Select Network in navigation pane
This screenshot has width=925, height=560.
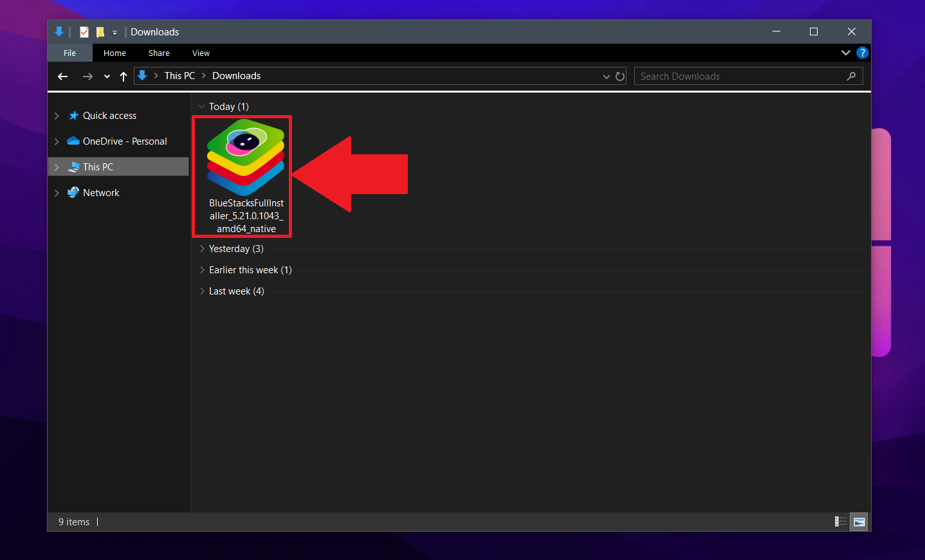(x=101, y=193)
